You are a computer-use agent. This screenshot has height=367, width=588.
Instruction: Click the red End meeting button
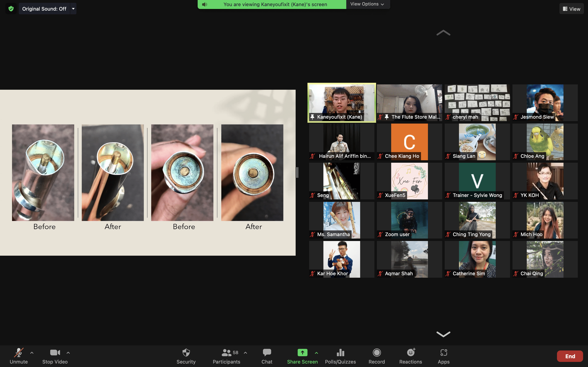point(570,356)
